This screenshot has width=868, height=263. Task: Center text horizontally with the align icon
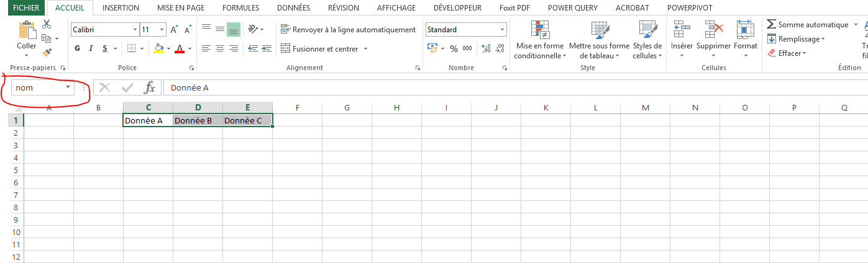(220, 48)
